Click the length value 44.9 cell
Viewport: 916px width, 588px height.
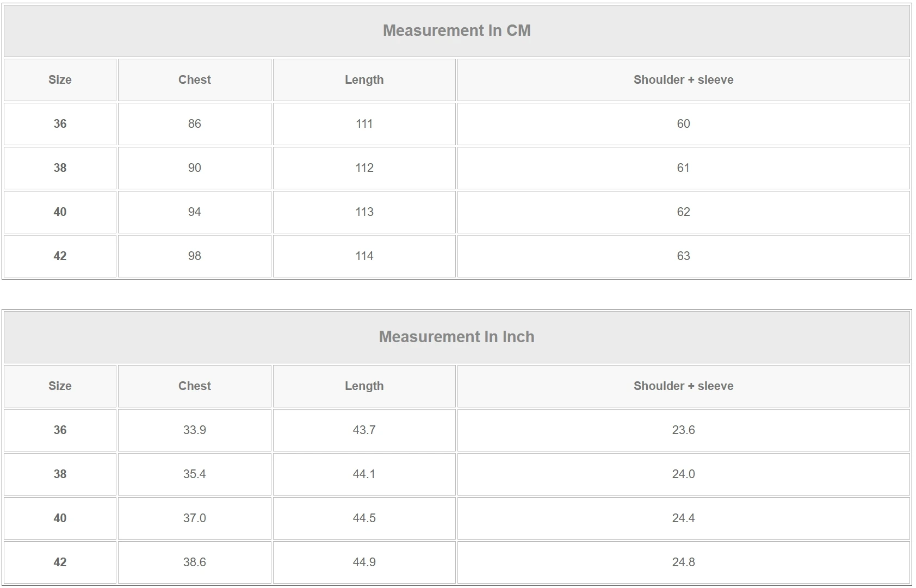tap(364, 562)
